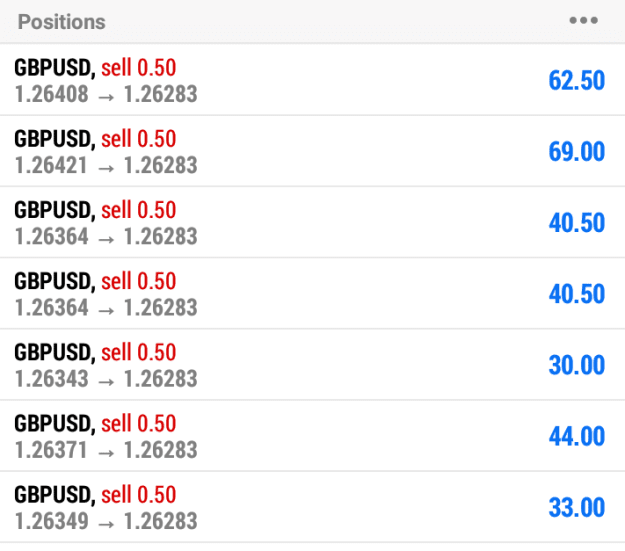Select the GBPUSD sell opened at 1.26343
This screenshot has height=551, width=625.
[312, 364]
